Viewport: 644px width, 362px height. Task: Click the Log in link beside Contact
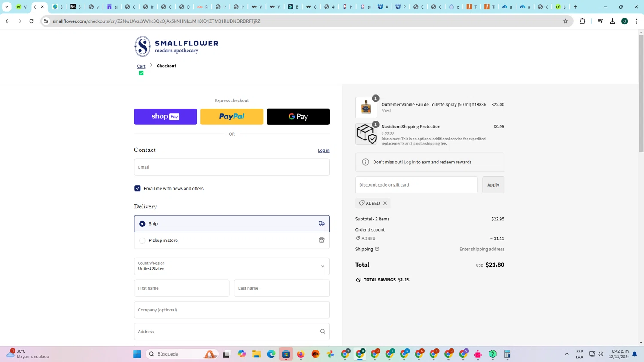[x=324, y=151]
